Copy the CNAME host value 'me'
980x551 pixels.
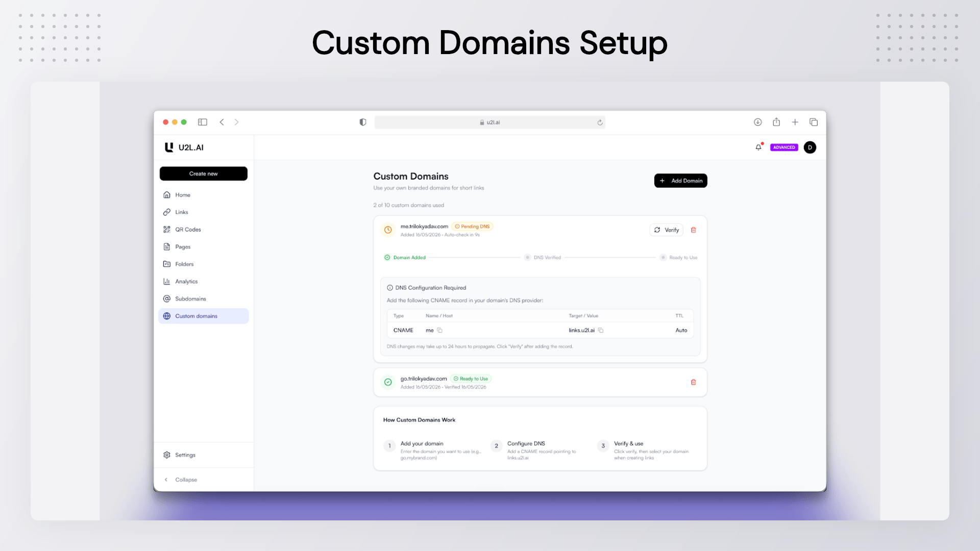(x=439, y=331)
